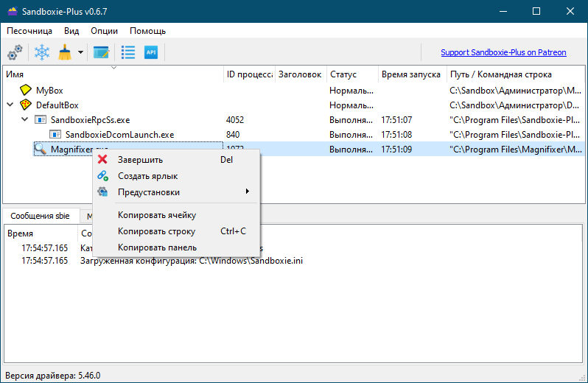Click the snowflake suspend-all icon in toolbar

click(41, 52)
